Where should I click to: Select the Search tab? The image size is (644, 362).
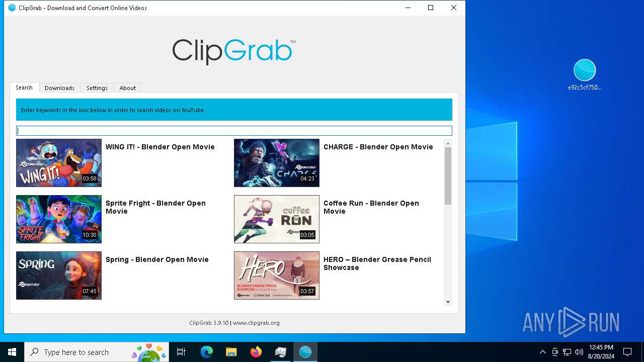(24, 87)
